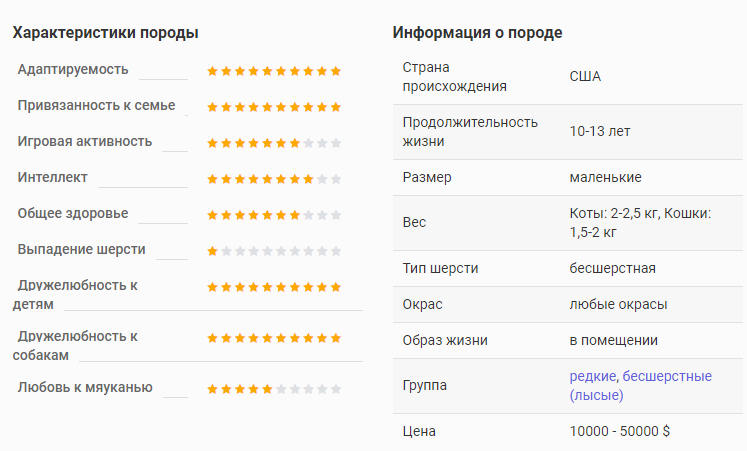This screenshot has height=451, width=747.
Task: Select the Страна происхождения value США
Action: (x=585, y=76)
